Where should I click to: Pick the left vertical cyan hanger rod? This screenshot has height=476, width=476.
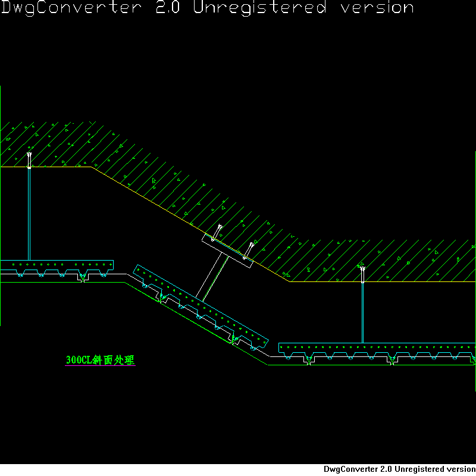[x=29, y=214]
